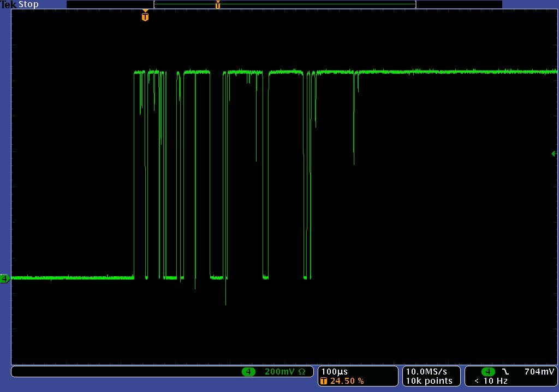
Task: Click the 100µs timebase readout
Action: point(335,372)
